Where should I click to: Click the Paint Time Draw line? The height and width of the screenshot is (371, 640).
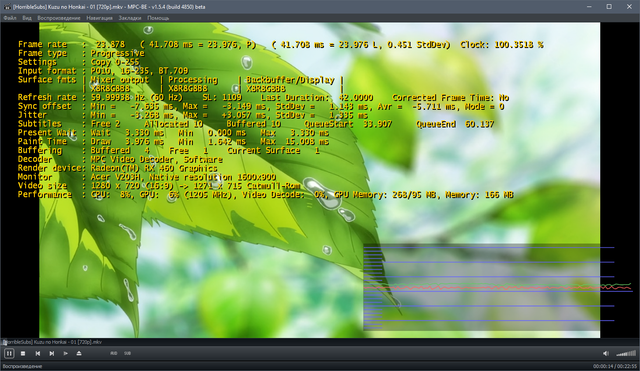click(x=173, y=142)
